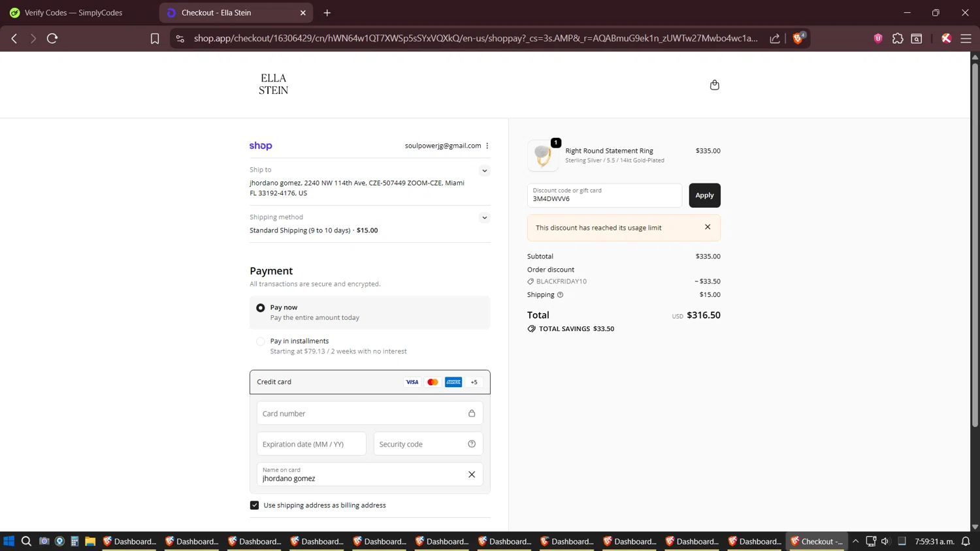Bookmark this page with the bookmark icon
This screenshot has height=551, width=980.
coord(155,39)
